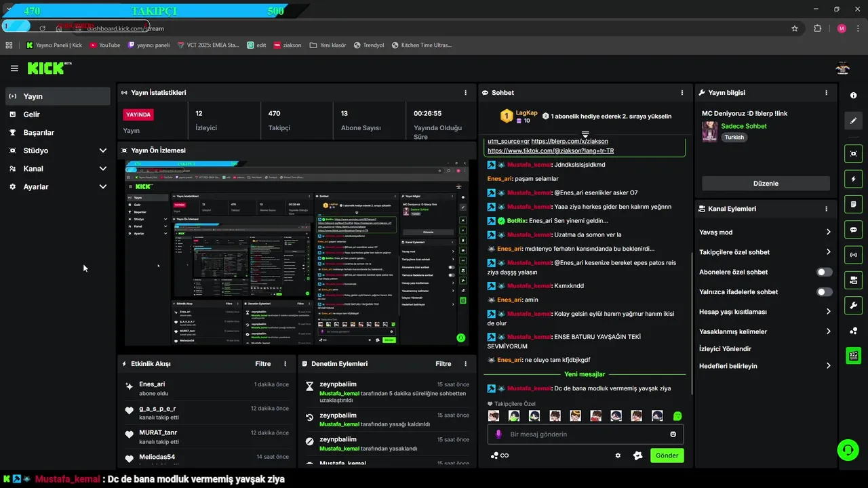This screenshot has height=488, width=868.
Task: Click the stream preview thumbnail
Action: [297, 253]
